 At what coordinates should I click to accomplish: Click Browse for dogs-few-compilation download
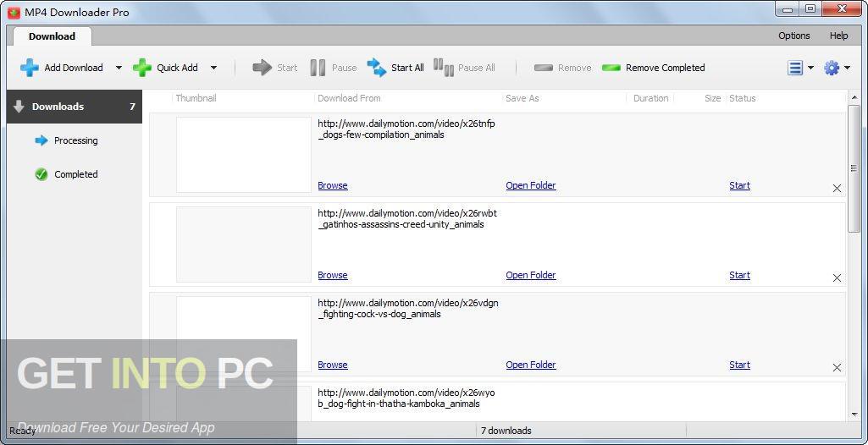pos(333,185)
